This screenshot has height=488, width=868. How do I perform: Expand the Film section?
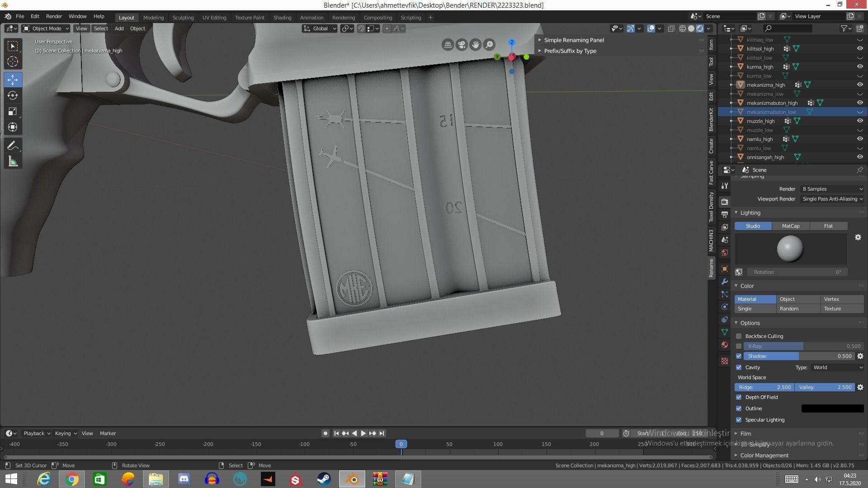pos(745,433)
